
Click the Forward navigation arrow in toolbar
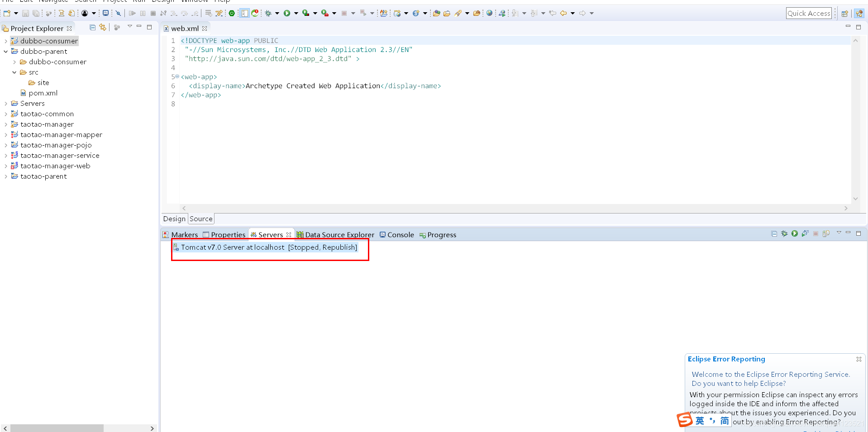click(x=582, y=13)
